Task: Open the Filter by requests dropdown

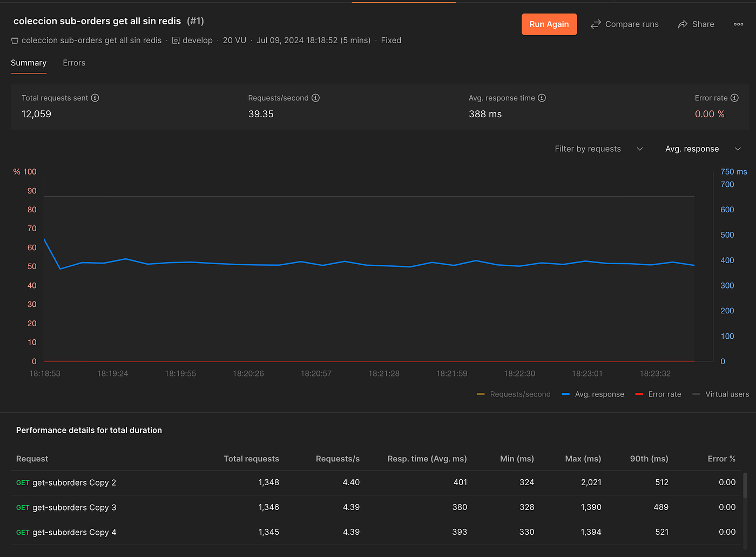Action: [598, 149]
